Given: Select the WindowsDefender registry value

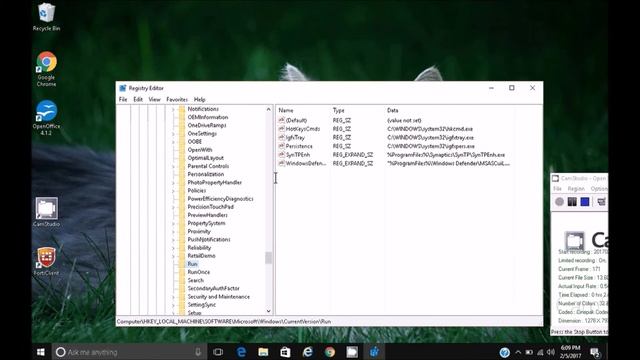Looking at the screenshot, I should click(x=306, y=163).
